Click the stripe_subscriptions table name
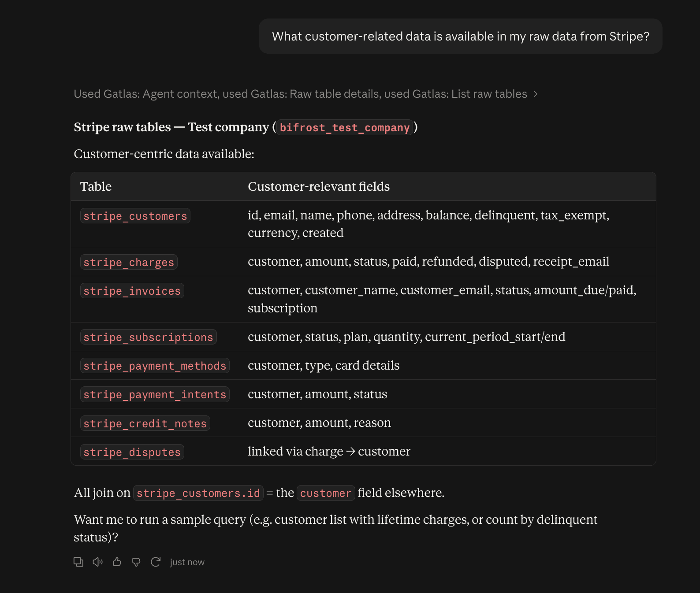Image resolution: width=700 pixels, height=593 pixels. click(x=148, y=337)
